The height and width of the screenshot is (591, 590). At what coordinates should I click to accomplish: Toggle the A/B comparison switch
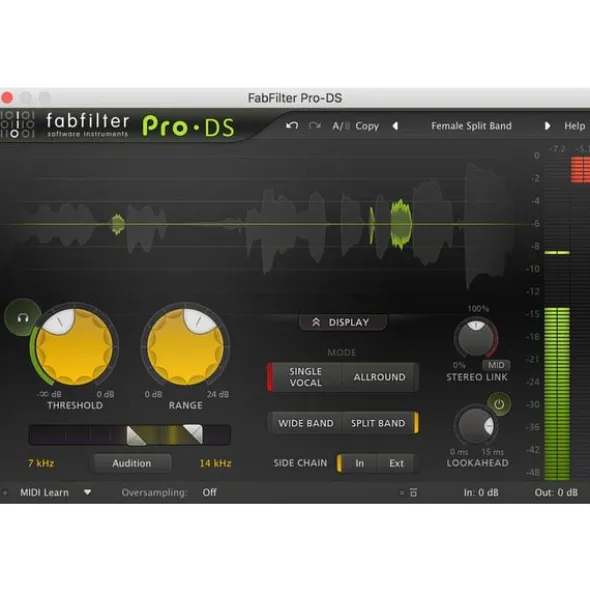point(340,126)
